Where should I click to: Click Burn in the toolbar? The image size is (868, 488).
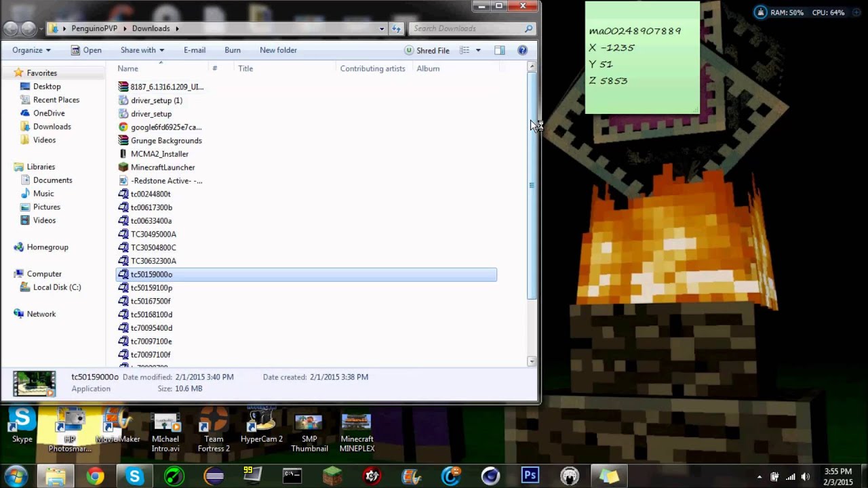pos(233,50)
